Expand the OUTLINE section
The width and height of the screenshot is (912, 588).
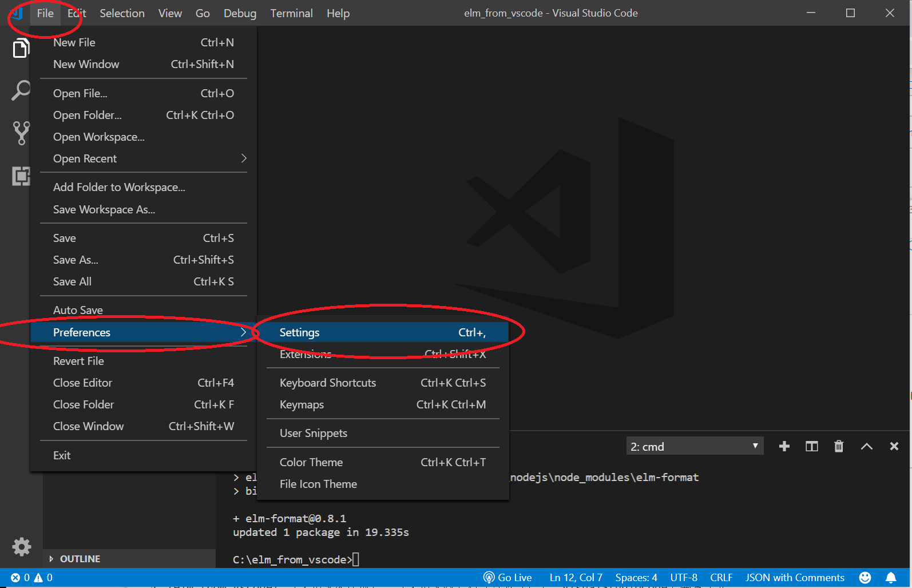point(80,559)
